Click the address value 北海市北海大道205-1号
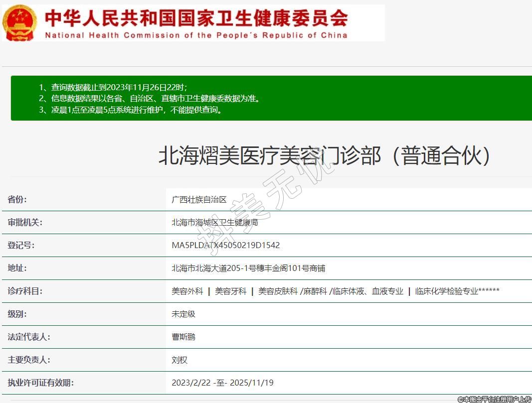 point(248,269)
